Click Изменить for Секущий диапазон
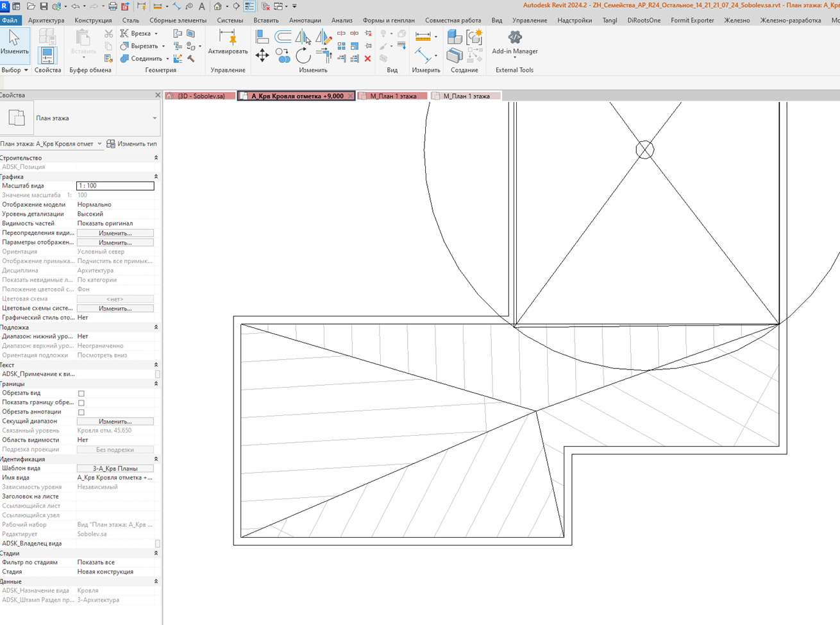The image size is (840, 625). point(115,422)
